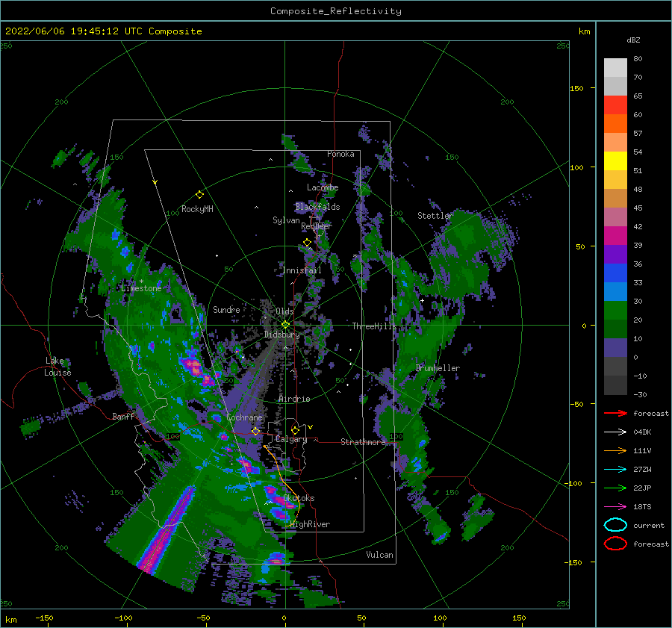Click the Vulcan town label
The width and height of the screenshot is (672, 628).
(379, 555)
